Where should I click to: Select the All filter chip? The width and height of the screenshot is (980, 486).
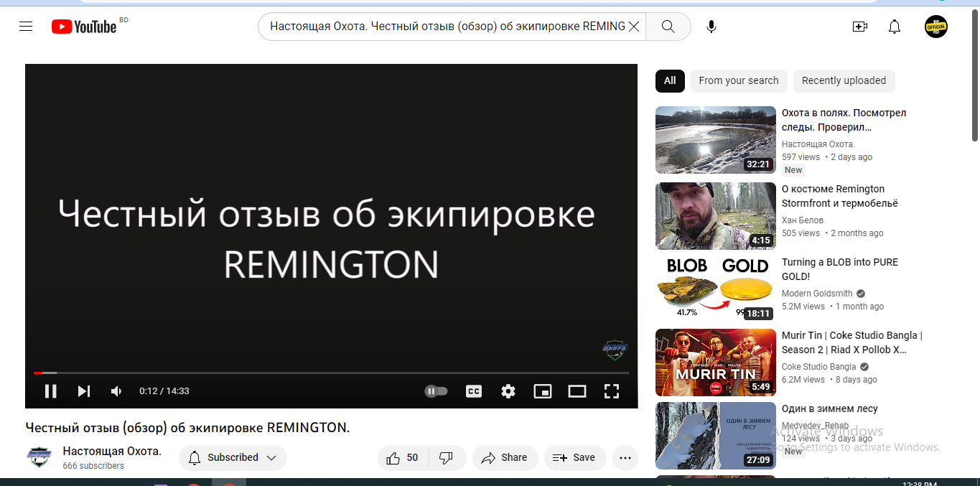pos(670,80)
